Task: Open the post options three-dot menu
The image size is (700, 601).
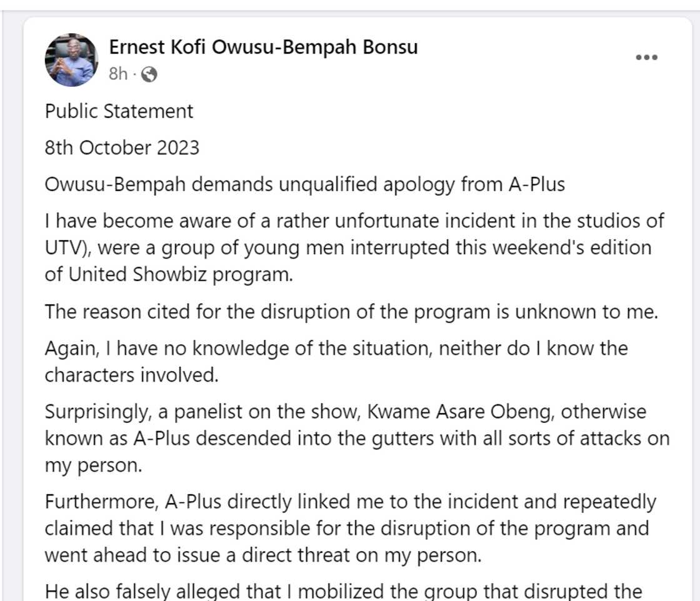Action: (646, 56)
